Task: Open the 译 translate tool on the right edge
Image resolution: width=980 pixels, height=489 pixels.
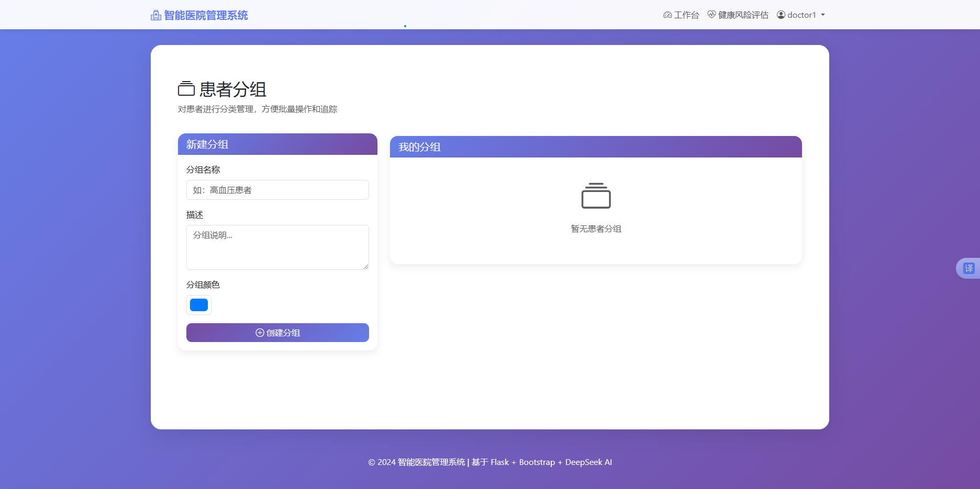Action: click(x=970, y=268)
